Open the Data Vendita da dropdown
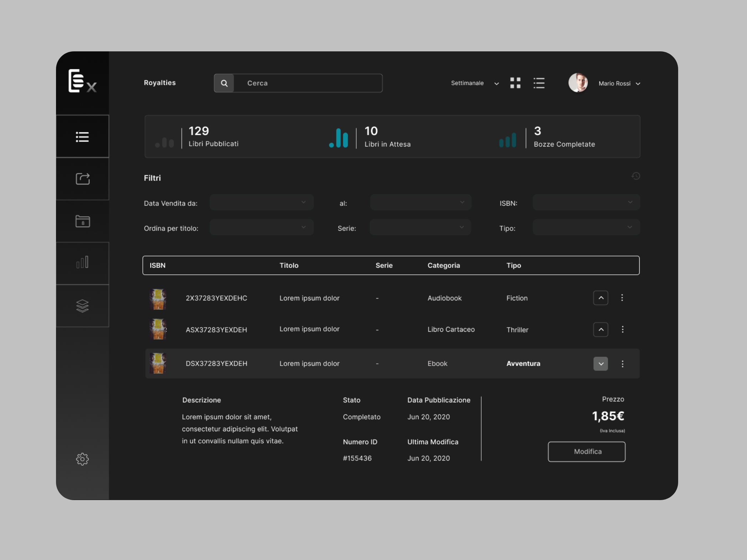Screen dimensions: 747x560 click(262, 202)
